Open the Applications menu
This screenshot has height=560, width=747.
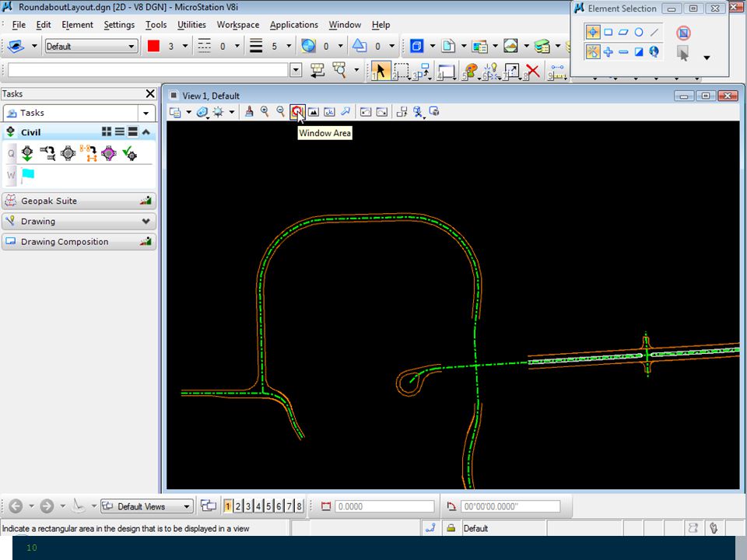(294, 25)
